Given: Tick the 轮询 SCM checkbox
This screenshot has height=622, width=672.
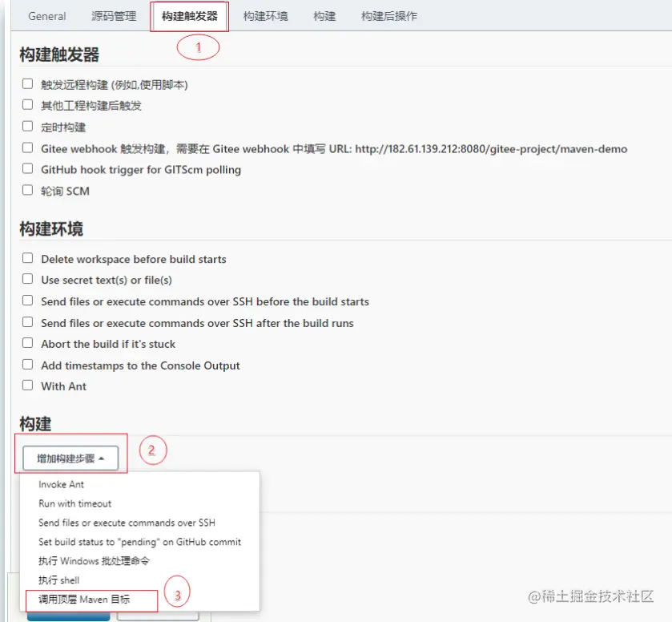Looking at the screenshot, I should (27, 190).
